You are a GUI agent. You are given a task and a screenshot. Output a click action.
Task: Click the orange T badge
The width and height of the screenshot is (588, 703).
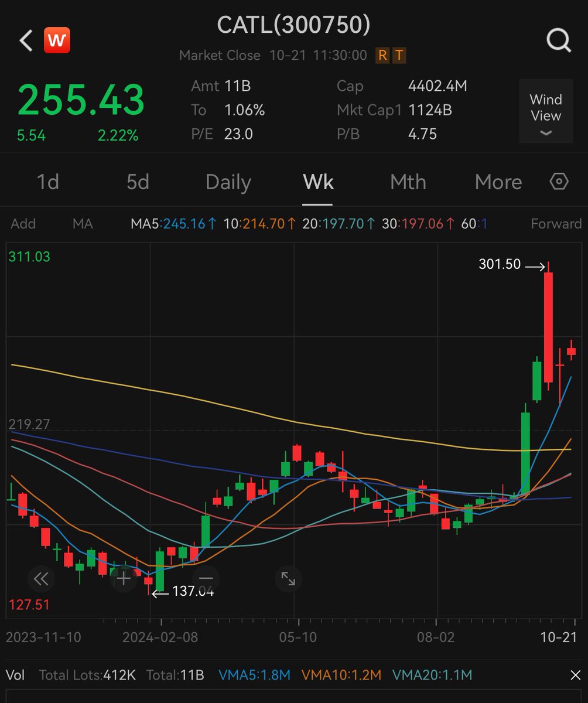tap(399, 56)
